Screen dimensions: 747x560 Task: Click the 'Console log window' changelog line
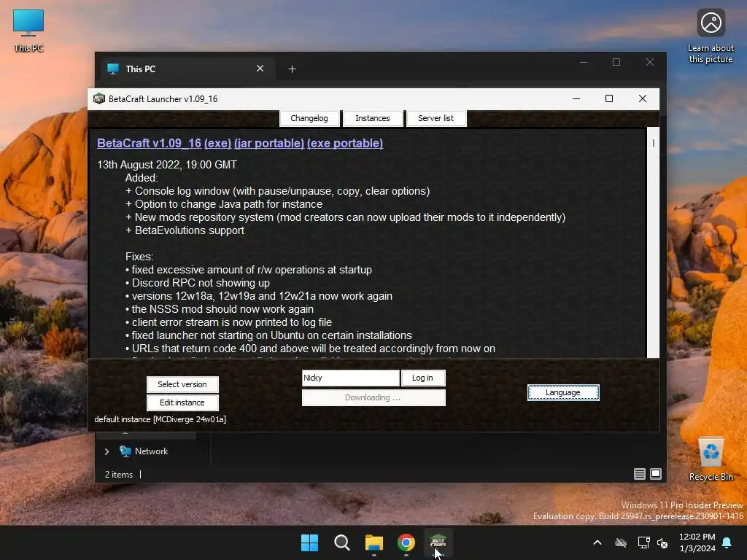pos(277,191)
